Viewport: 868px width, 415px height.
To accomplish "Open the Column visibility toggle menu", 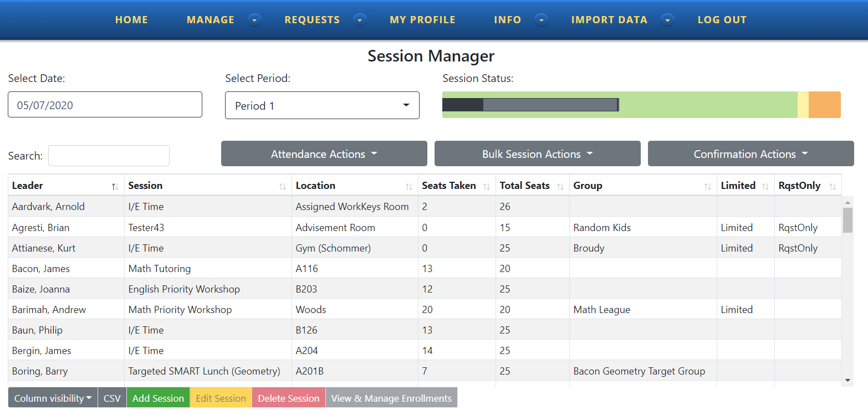I will [x=53, y=398].
